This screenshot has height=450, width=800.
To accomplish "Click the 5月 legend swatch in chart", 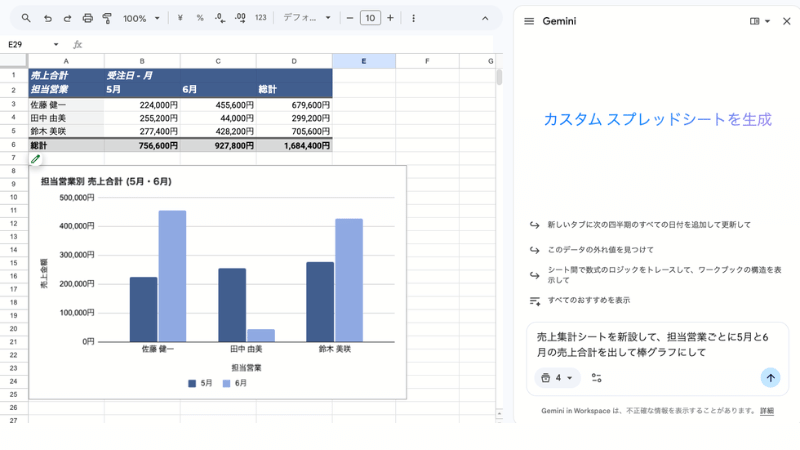I will (x=192, y=383).
